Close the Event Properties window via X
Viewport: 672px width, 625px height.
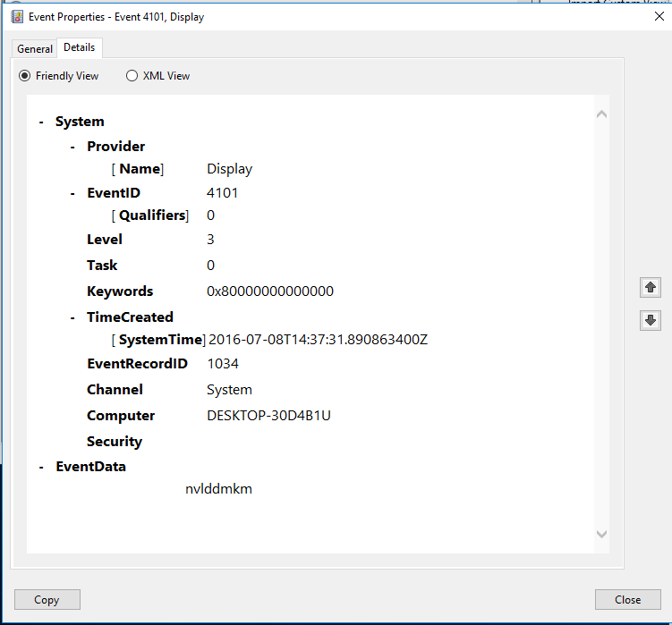point(659,16)
